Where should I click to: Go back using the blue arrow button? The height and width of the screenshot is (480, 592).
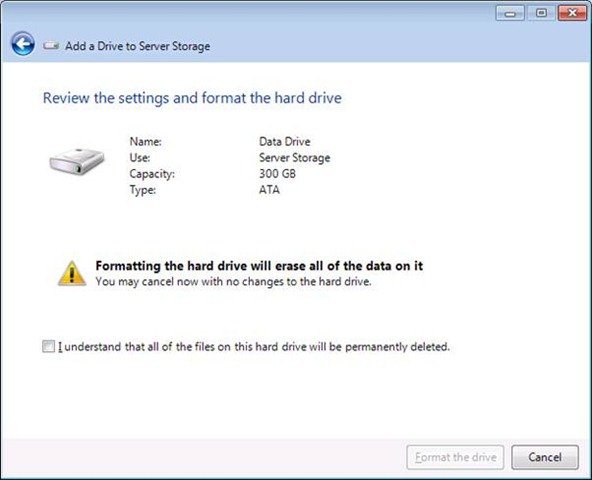[23, 44]
